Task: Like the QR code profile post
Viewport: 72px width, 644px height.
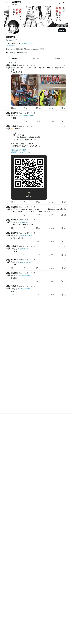Action: [37, 202]
